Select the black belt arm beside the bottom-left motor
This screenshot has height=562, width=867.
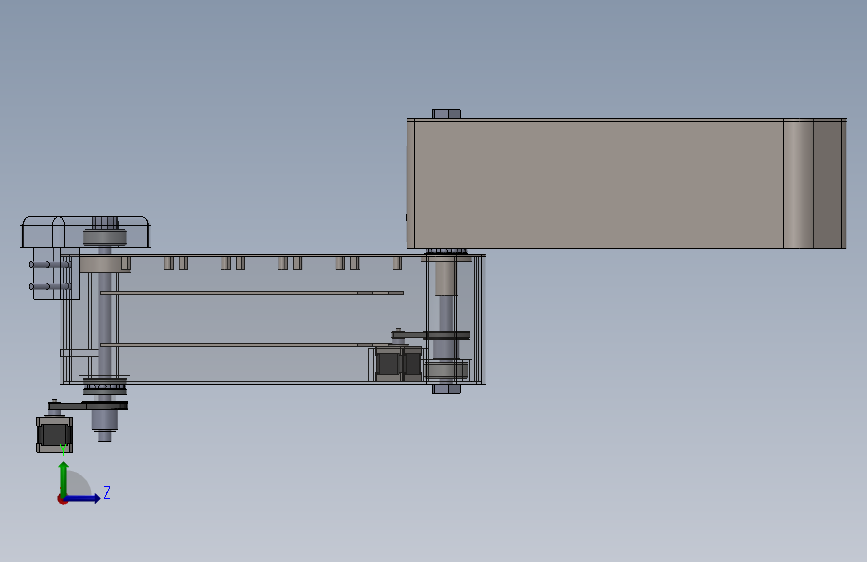[x=88, y=406]
